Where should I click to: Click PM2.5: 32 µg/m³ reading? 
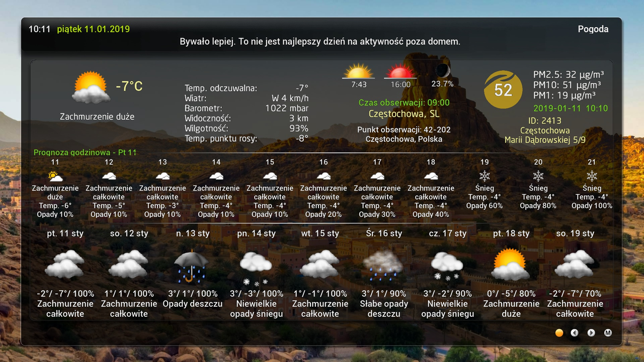tap(569, 75)
